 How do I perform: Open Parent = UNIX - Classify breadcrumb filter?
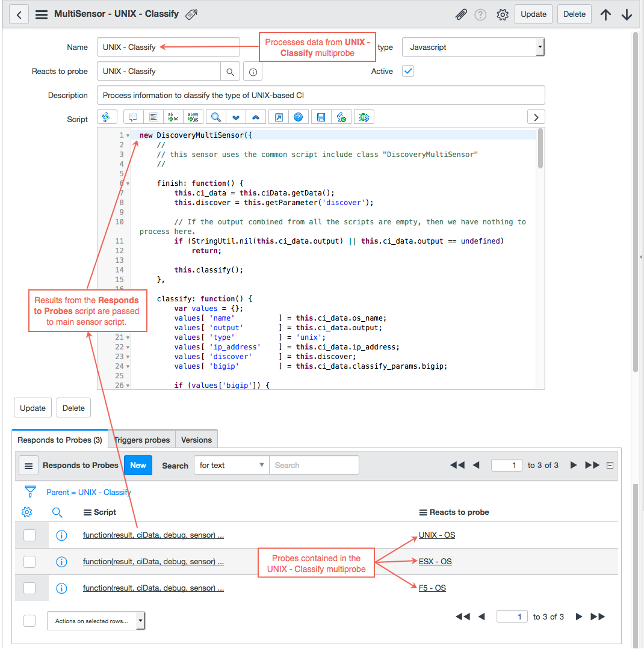coord(88,492)
